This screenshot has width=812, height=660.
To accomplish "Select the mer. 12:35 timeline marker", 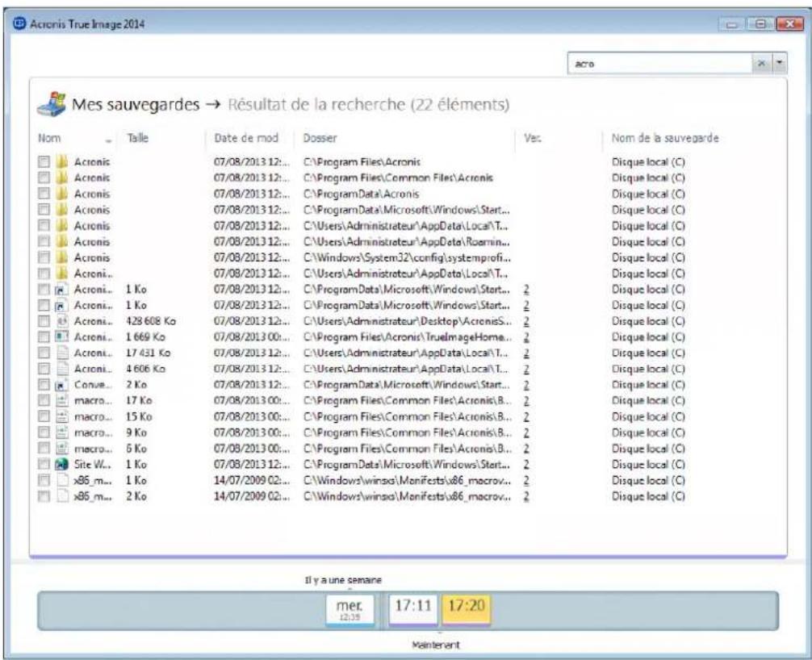I will click(350, 610).
